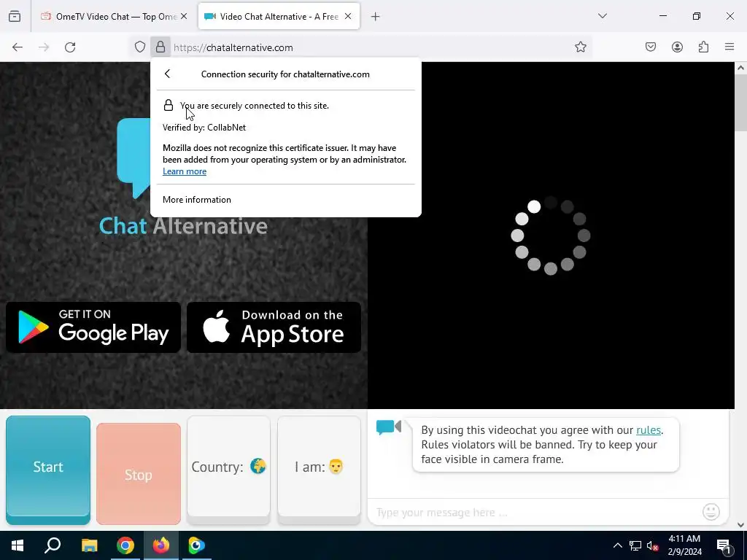Screen dimensions: 747x560
Task: Click the page vertical scrollbar thumb
Action: click(x=740, y=102)
